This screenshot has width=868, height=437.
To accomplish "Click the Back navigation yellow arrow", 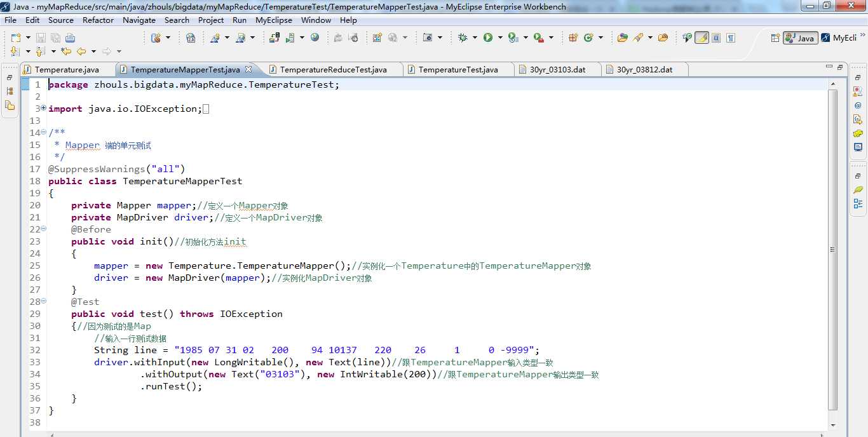I will pos(81,51).
